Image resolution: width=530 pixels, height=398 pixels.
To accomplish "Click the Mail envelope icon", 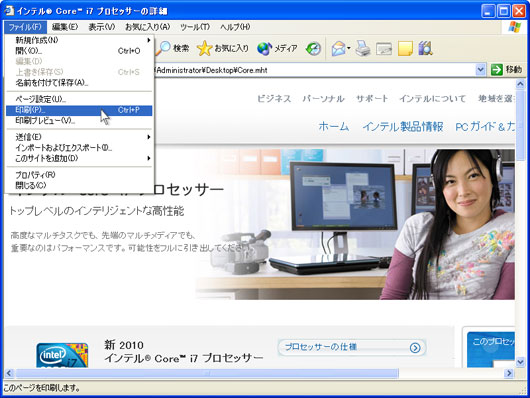I will [x=338, y=48].
